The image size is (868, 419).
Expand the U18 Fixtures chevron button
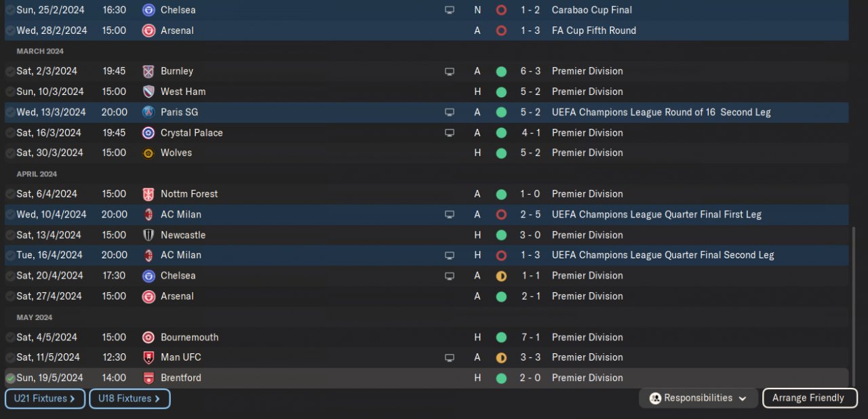click(x=129, y=399)
